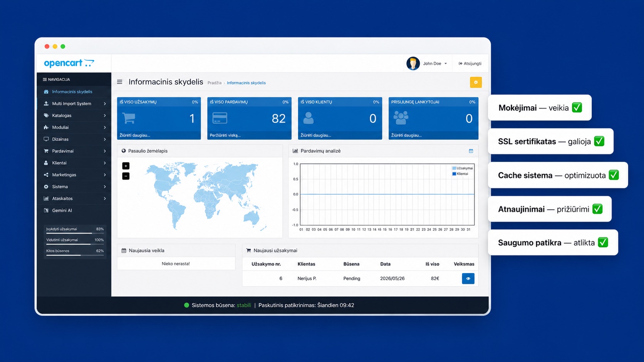
Task: Open Moduliai sidebar menu
Action: tap(74, 127)
